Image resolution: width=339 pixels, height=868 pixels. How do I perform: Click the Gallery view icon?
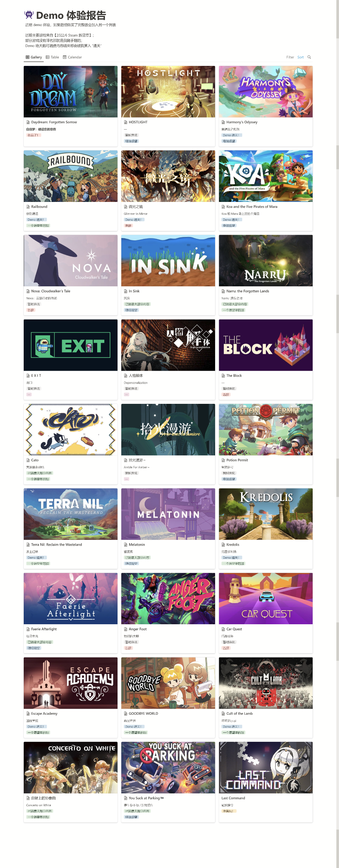[27, 57]
